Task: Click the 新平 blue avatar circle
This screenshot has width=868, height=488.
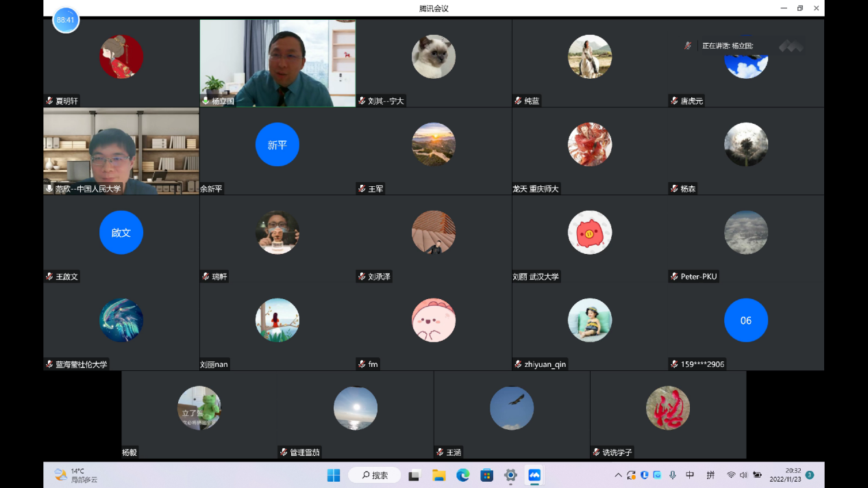Action: point(277,144)
